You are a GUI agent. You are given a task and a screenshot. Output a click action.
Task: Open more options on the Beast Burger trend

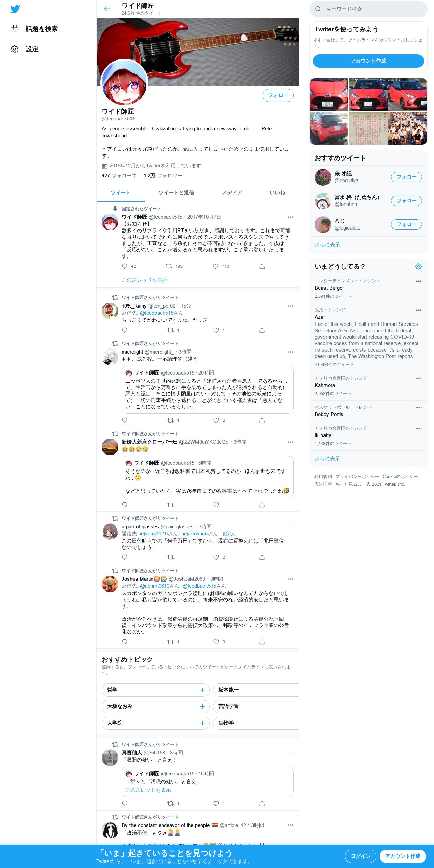click(x=419, y=281)
